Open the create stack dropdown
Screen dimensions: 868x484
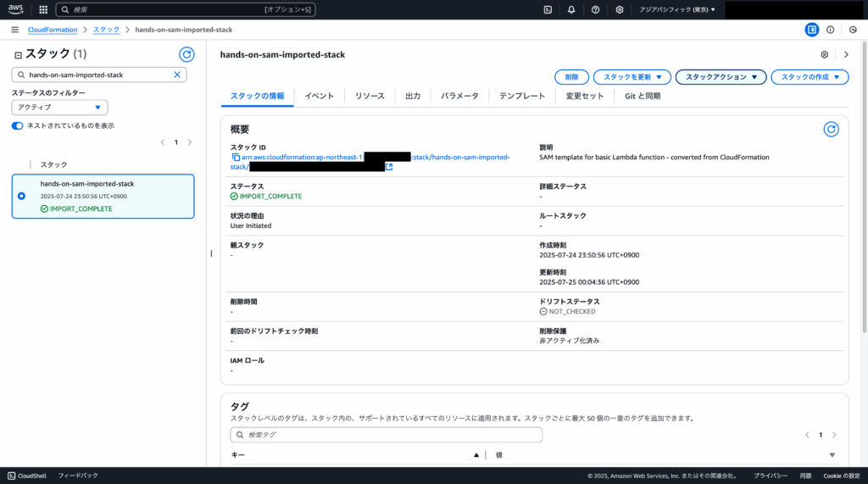[x=810, y=77]
